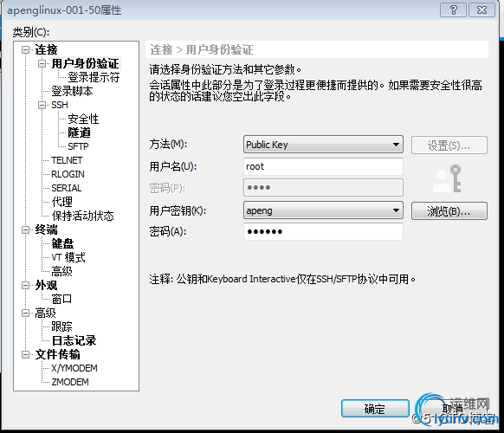The width and height of the screenshot is (504, 433).
Task: Select the SSH category
Action: coord(60,105)
